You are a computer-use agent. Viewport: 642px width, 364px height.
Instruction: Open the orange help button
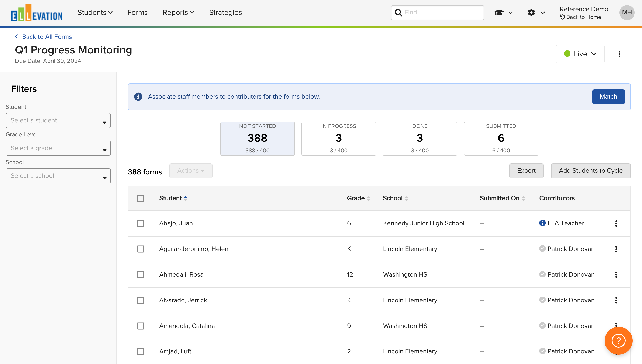618,340
